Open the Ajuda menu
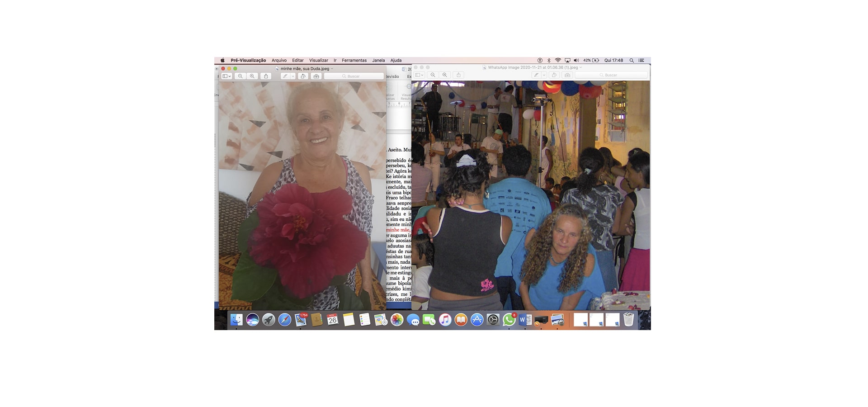 [396, 60]
